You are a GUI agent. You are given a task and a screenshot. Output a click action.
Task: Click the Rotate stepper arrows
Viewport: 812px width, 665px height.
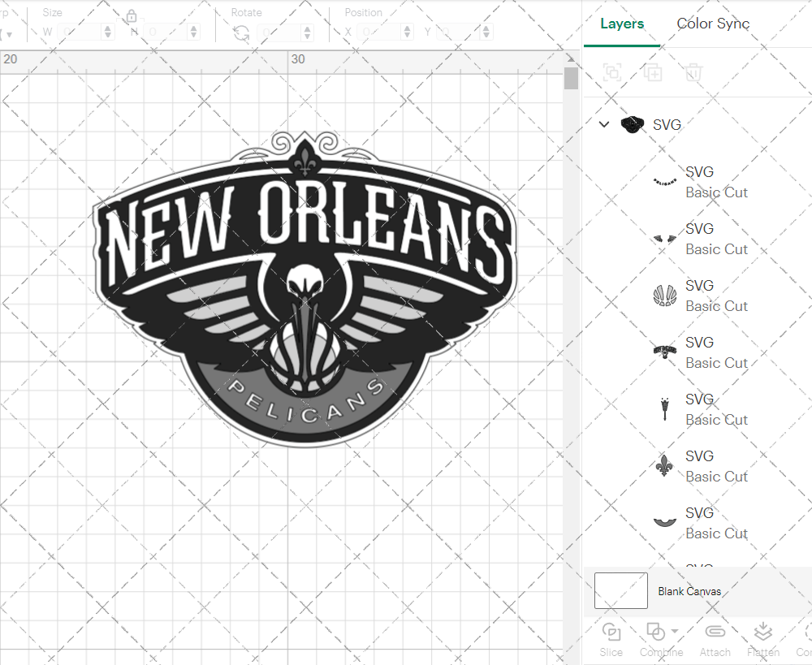[x=308, y=32]
